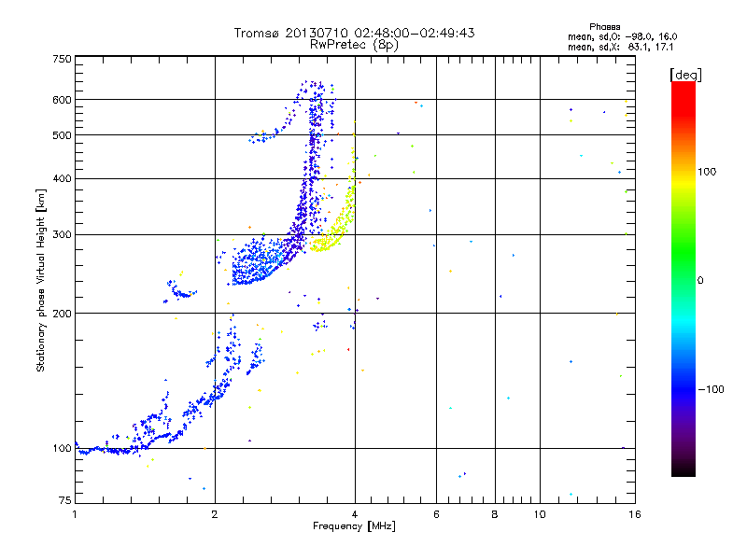Click the 'Phases' heading above the statistics
This screenshot has height=560, width=747.
pyautogui.click(x=604, y=27)
